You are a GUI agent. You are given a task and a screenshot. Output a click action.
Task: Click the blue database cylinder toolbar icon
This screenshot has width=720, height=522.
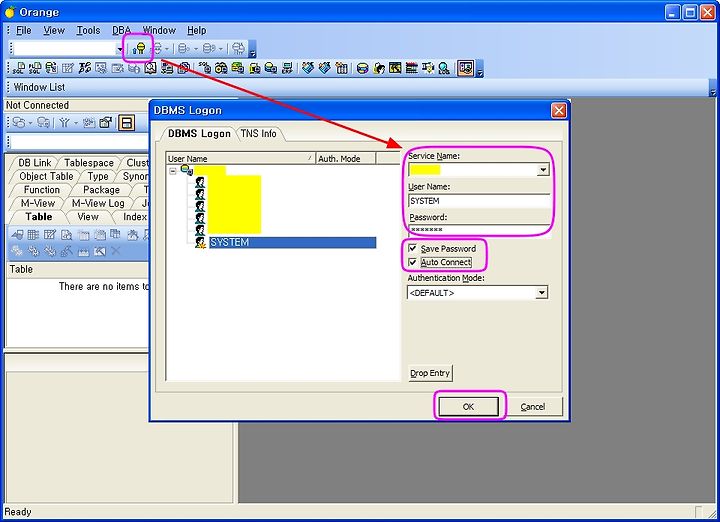(362, 68)
